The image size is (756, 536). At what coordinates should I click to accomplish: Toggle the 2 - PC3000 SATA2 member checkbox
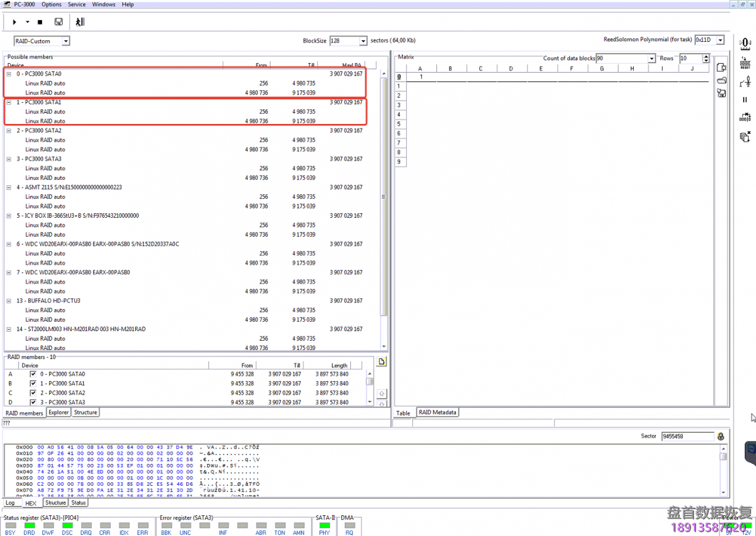(33, 393)
